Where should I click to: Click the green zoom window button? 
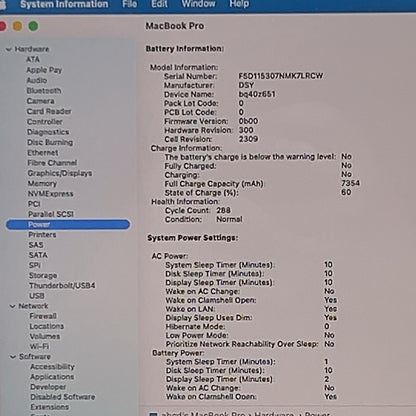(x=33, y=26)
